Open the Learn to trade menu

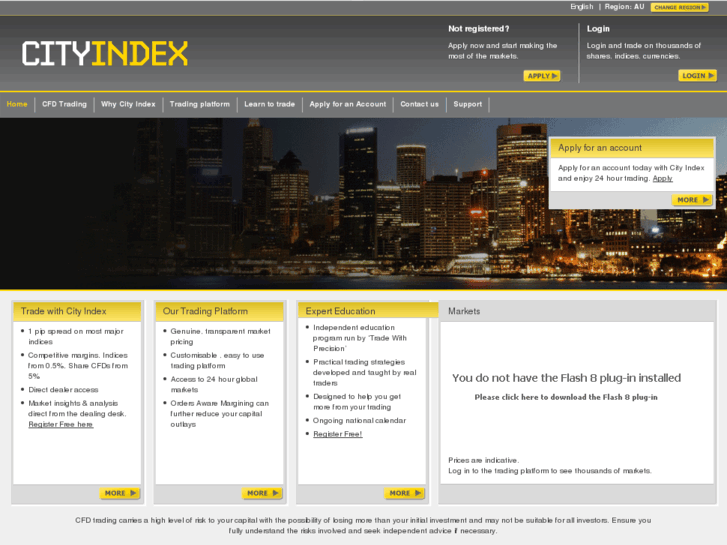pos(269,104)
